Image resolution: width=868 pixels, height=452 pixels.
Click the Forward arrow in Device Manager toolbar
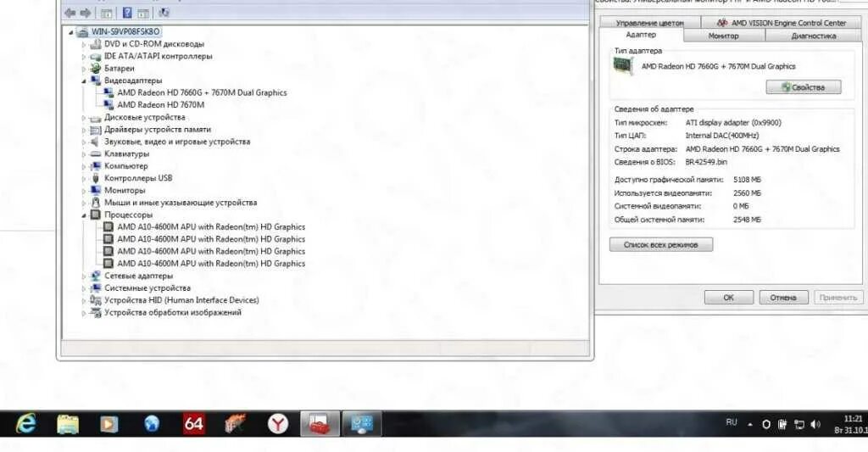pos(86,12)
